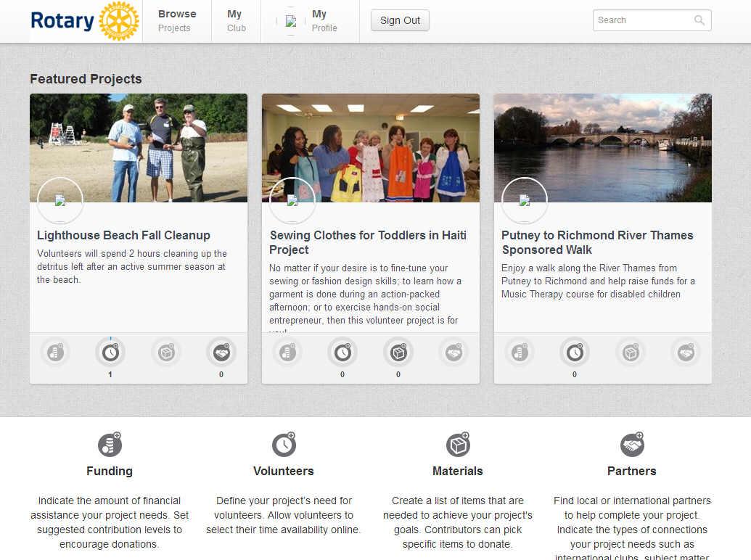Open the River Thames bridge photo

602,147
